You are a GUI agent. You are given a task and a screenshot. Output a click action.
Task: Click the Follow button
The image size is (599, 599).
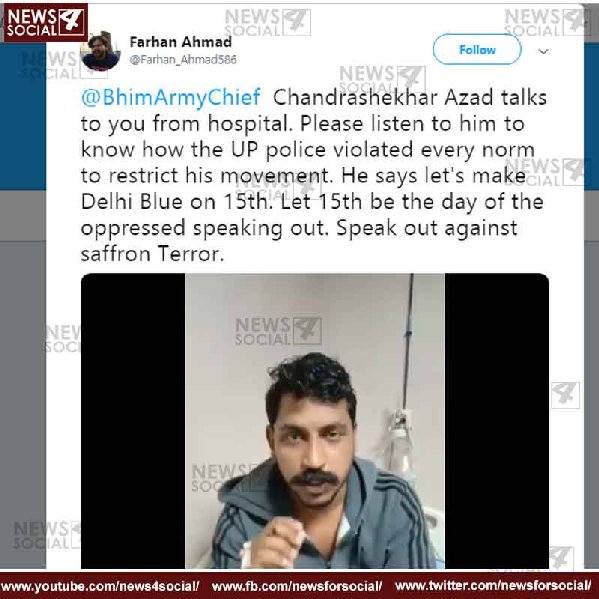click(477, 49)
